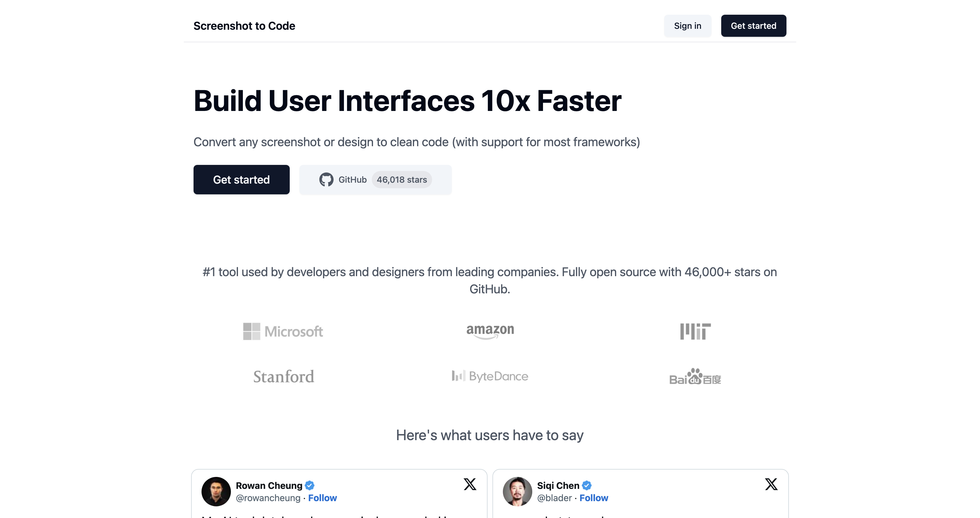Click the ByteDance logo
The width and height of the screenshot is (980, 518).
coord(490,376)
